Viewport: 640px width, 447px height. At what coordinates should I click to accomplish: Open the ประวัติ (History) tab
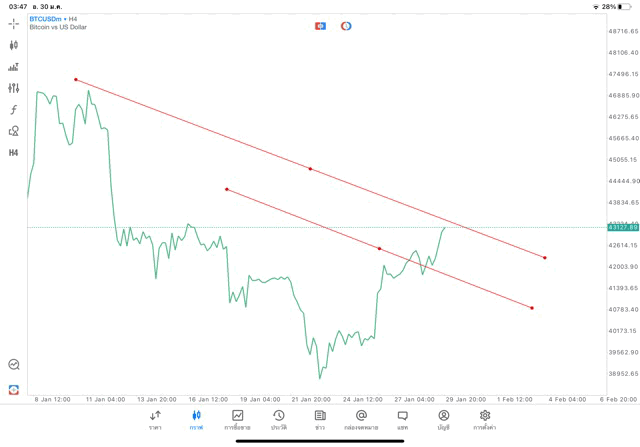click(278, 419)
